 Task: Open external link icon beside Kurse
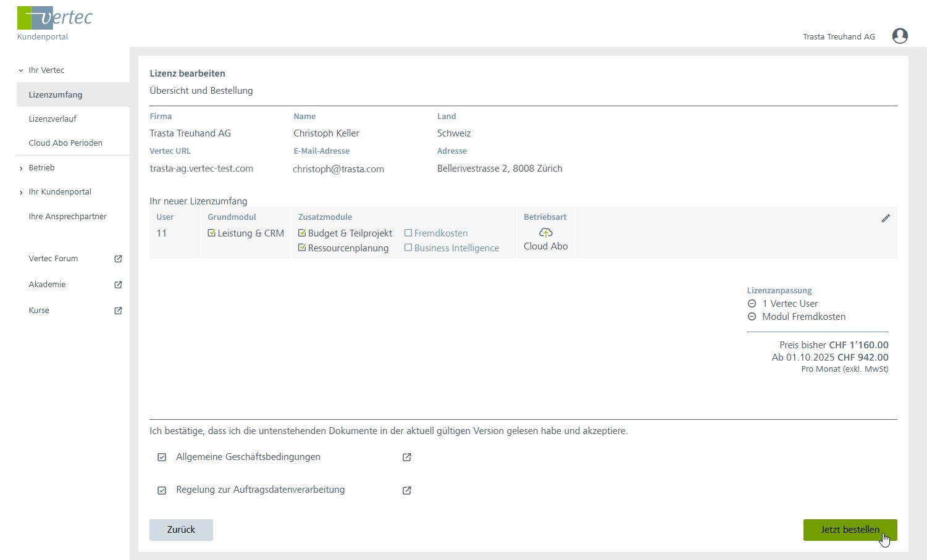coord(118,311)
